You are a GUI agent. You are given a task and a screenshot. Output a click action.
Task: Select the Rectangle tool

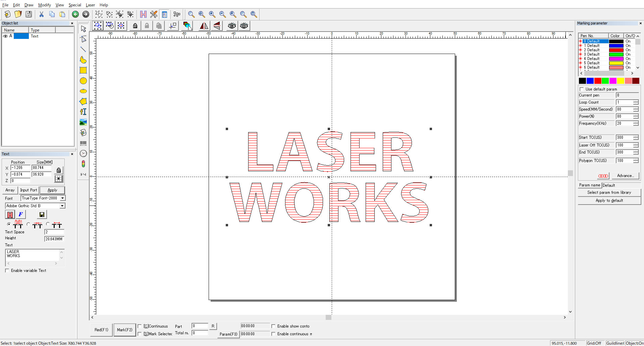(x=83, y=70)
